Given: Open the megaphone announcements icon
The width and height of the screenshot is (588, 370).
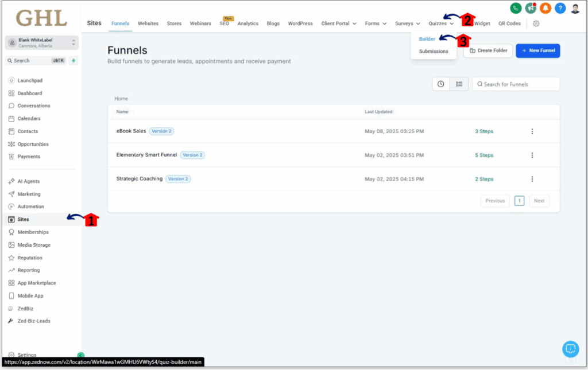Looking at the screenshot, I should click(x=531, y=8).
